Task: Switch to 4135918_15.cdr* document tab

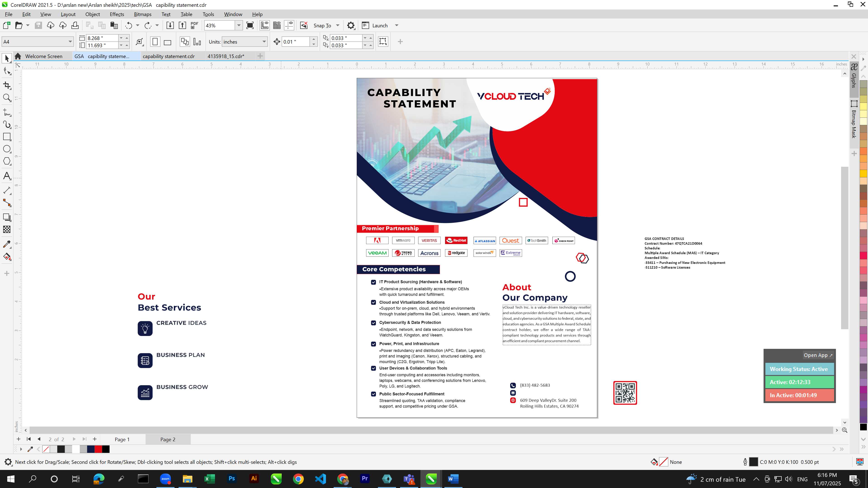Action: point(226,56)
